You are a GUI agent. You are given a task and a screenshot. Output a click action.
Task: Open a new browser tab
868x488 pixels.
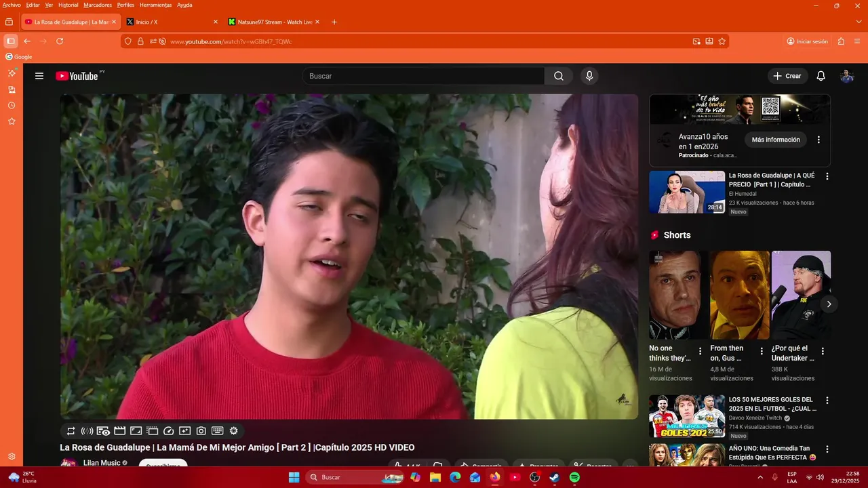(334, 22)
